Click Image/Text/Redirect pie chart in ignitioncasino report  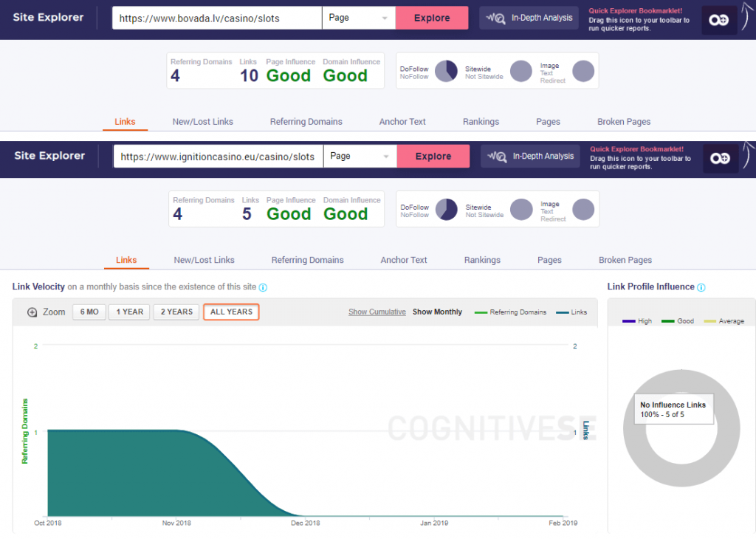[583, 210]
